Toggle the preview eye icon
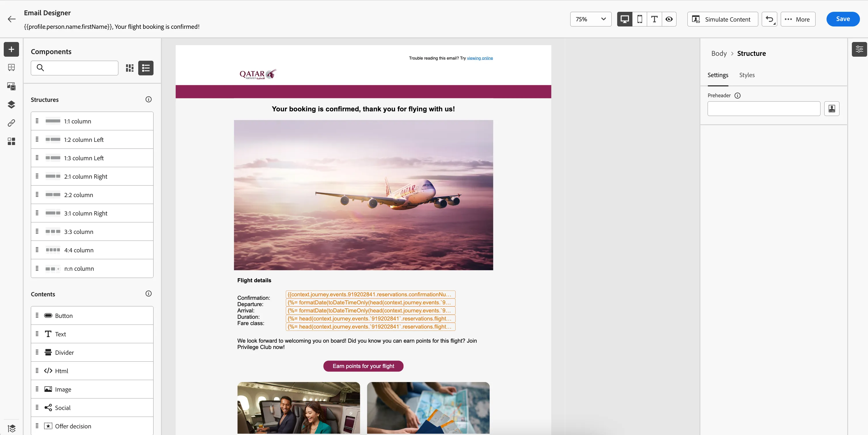This screenshot has width=868, height=435. 669,19
